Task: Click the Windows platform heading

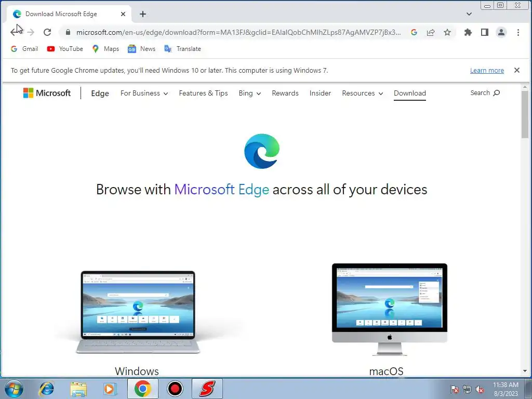Action: pos(137,371)
